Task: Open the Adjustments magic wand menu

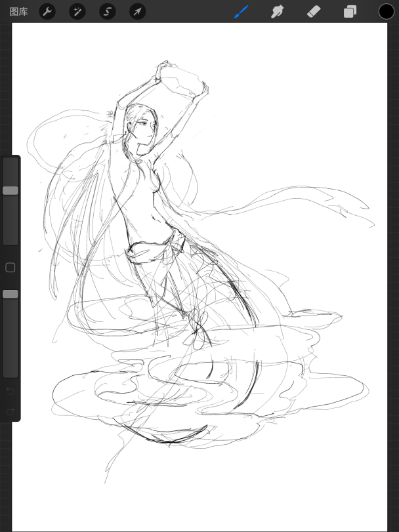Action: coord(77,12)
